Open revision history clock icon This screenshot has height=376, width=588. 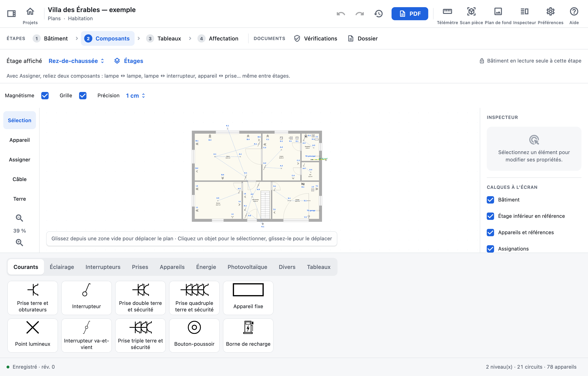(379, 14)
